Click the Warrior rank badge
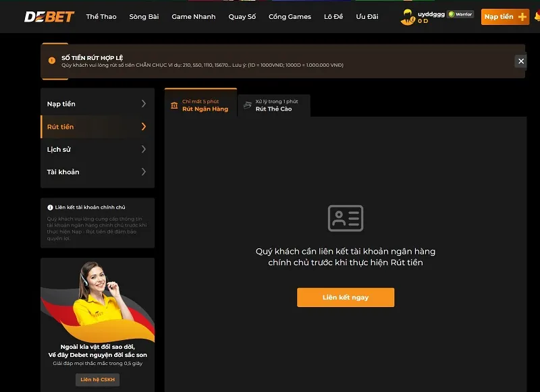540x392 pixels. click(461, 14)
